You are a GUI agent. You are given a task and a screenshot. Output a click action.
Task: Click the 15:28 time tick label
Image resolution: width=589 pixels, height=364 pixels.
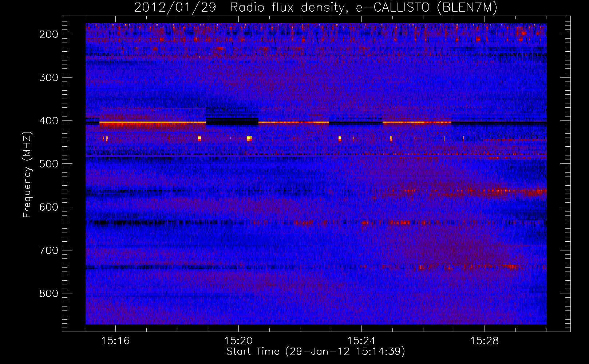[485, 341]
